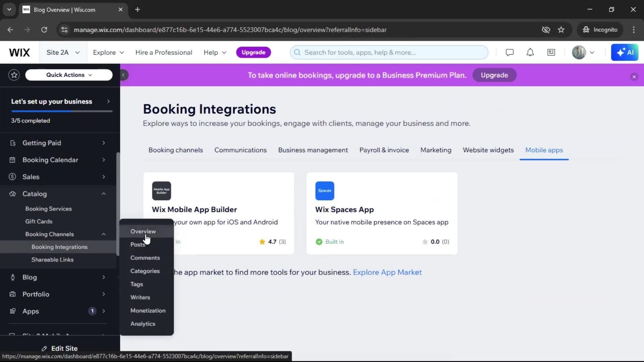Viewport: 644px width, 362px height.
Task: Click the Spaces app icon
Action: 325,191
